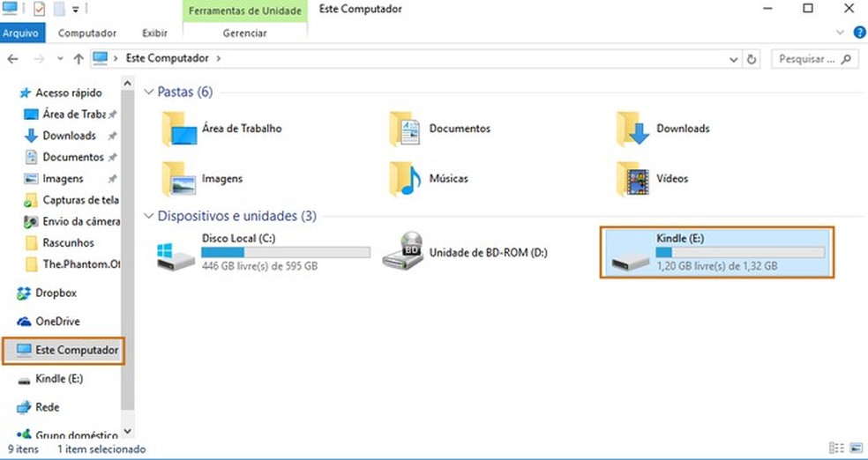Open the Arquivo menu
This screenshot has width=868, height=460.
[x=23, y=33]
